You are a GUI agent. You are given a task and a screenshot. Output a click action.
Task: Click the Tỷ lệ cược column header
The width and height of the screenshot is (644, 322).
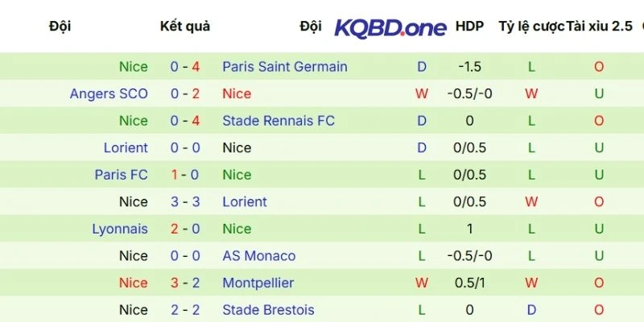(x=531, y=27)
